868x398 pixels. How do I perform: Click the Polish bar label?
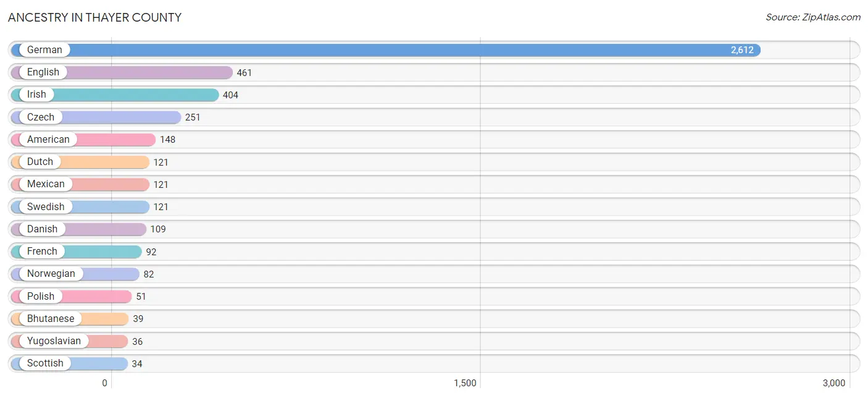(x=41, y=297)
